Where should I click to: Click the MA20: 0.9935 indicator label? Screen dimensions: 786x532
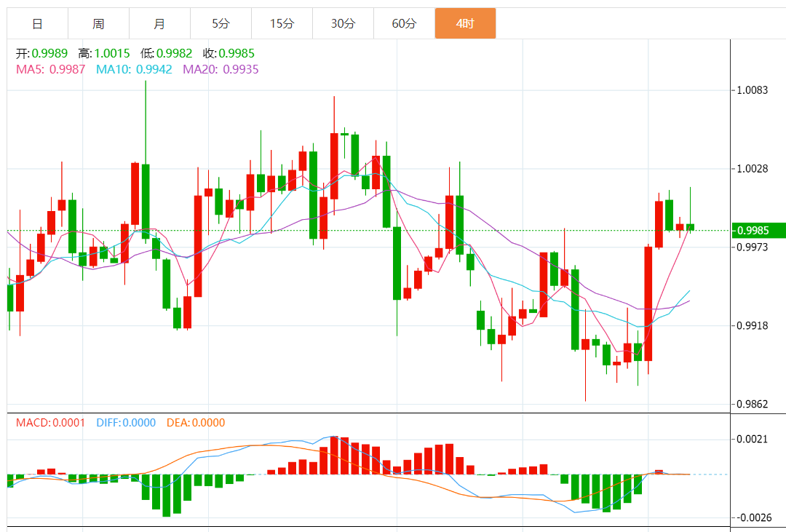coord(221,69)
